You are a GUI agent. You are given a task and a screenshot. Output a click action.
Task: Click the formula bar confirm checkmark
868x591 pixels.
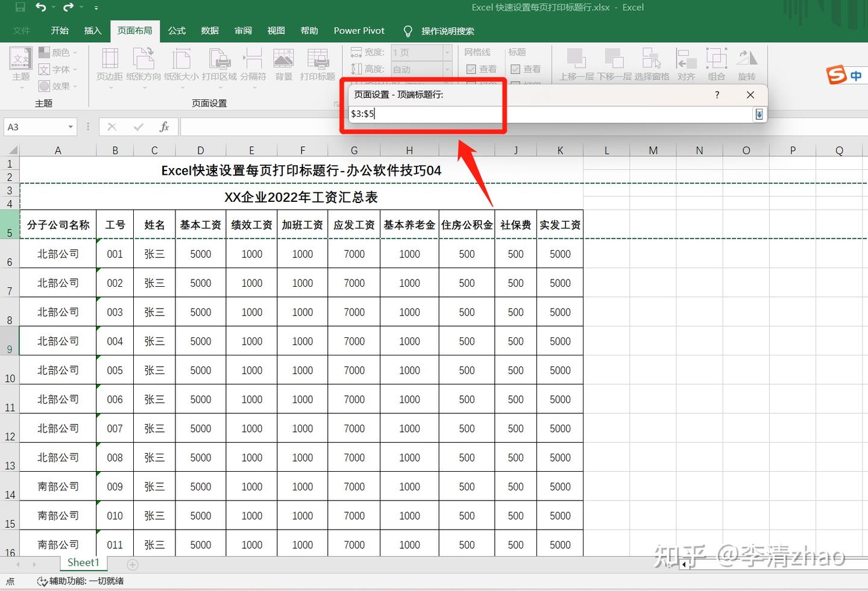139,127
